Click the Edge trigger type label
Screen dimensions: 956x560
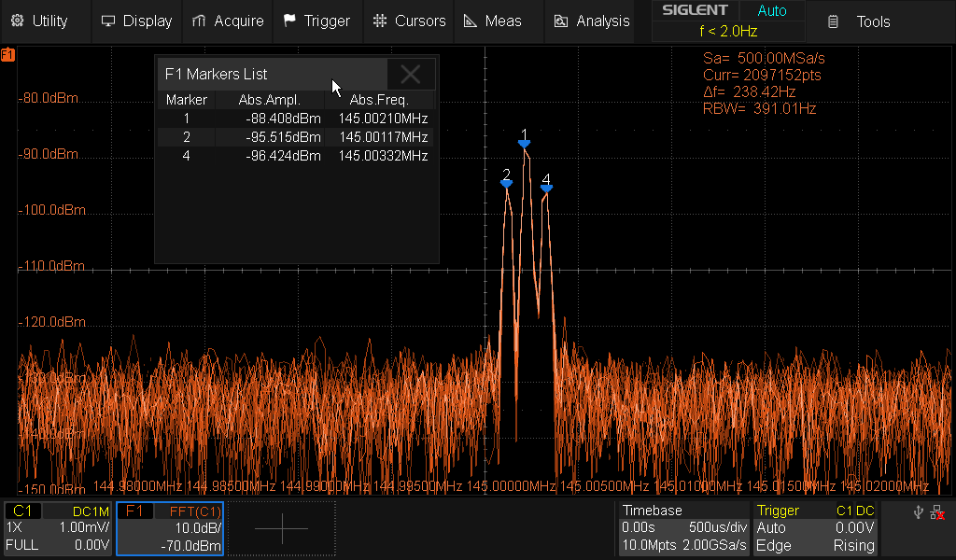pos(773,545)
